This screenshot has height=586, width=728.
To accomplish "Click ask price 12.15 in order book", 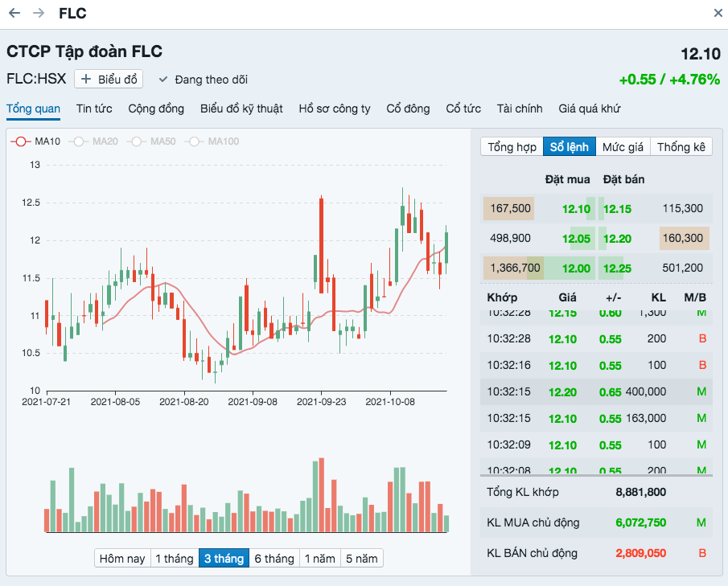I will click(617, 209).
